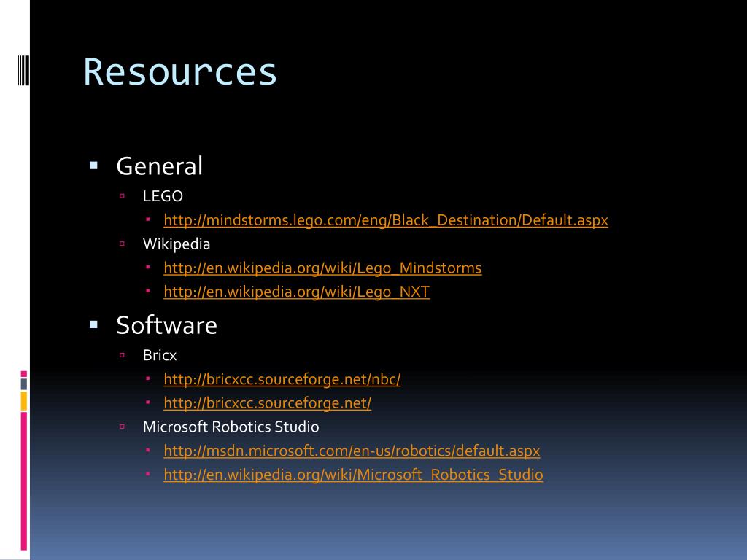This screenshot has width=747, height=560.
Task: Click the Software heading
Action: click(167, 325)
